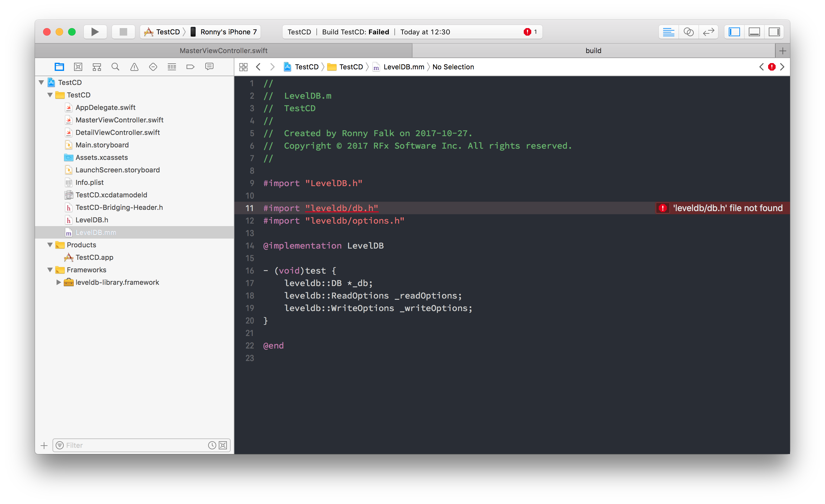The width and height of the screenshot is (825, 504).
Task: Switch to the Assistant editor
Action: (x=688, y=32)
